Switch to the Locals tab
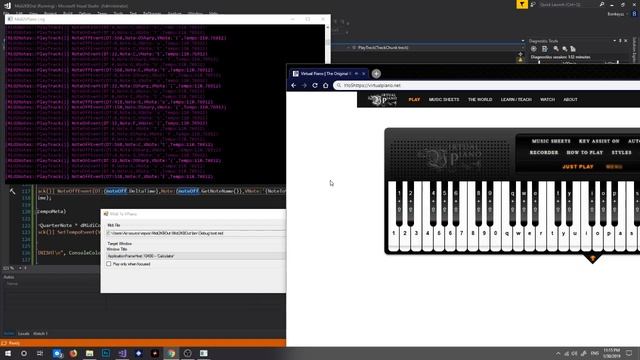The height and width of the screenshot is (360, 640). (x=24, y=333)
